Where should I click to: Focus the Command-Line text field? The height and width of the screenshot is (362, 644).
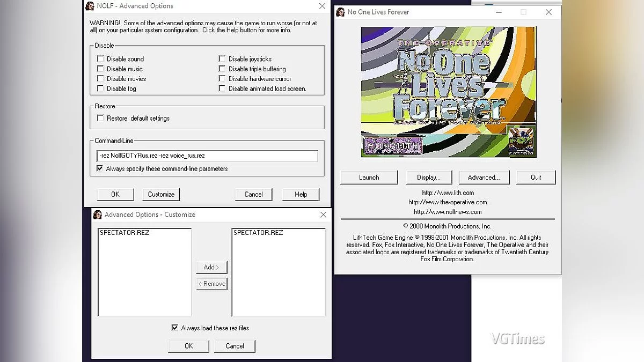coord(207,156)
